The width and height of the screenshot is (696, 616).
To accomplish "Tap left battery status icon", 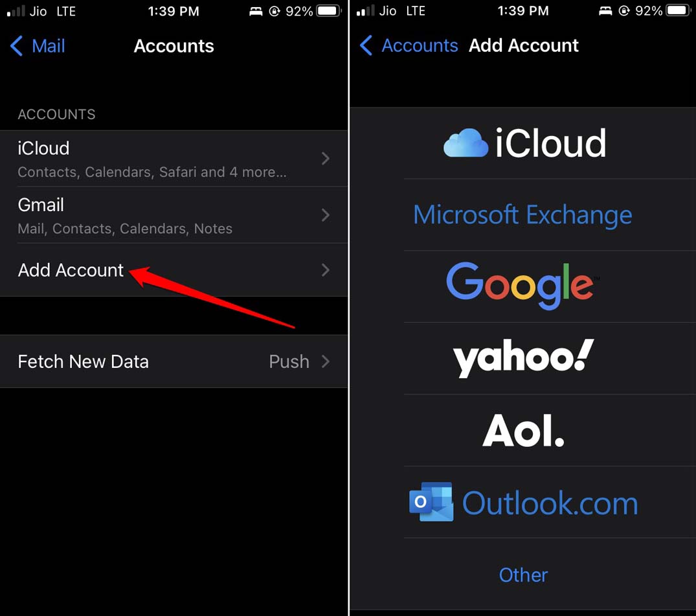I will click(329, 10).
